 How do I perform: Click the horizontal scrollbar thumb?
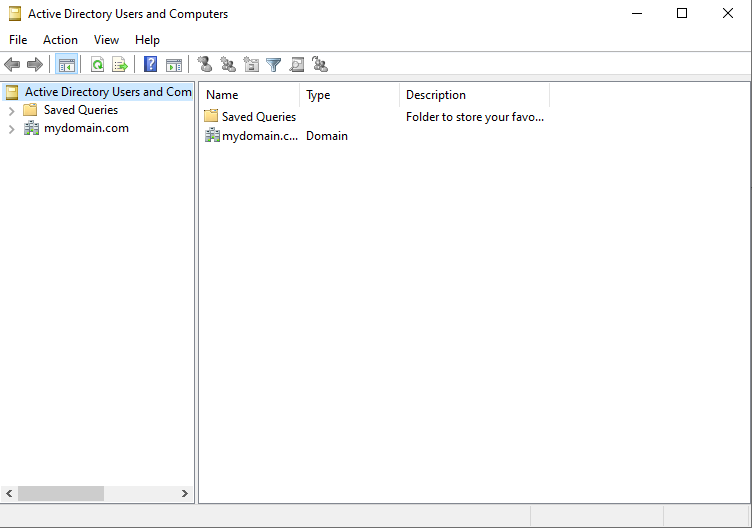[61, 493]
